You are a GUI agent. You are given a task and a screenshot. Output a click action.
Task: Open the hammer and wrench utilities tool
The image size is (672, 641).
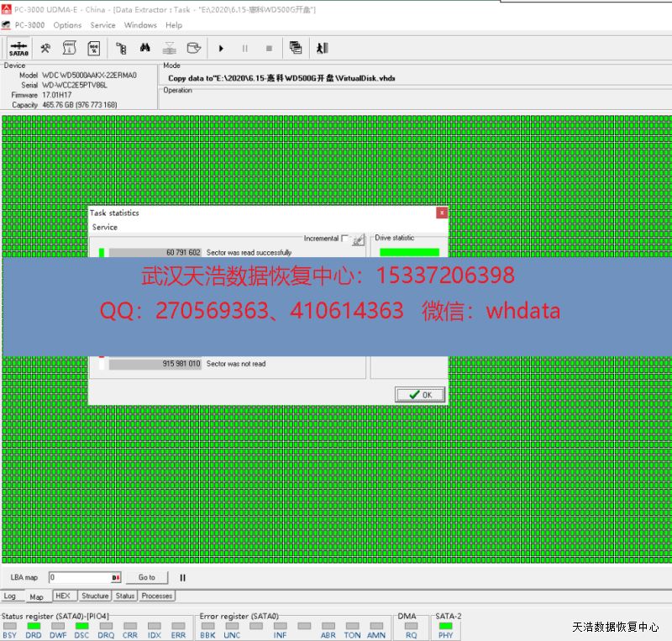click(x=46, y=49)
